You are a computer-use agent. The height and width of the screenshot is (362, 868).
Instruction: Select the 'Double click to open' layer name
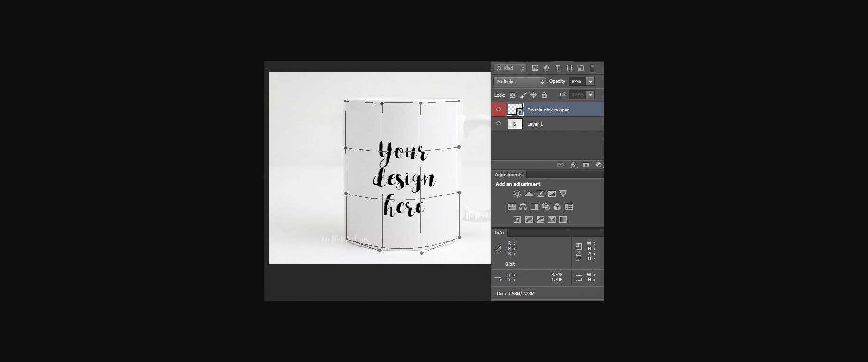coord(548,110)
